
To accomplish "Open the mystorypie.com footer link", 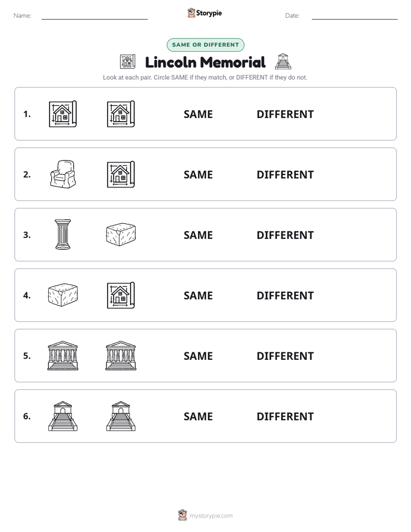I will pos(211,516).
